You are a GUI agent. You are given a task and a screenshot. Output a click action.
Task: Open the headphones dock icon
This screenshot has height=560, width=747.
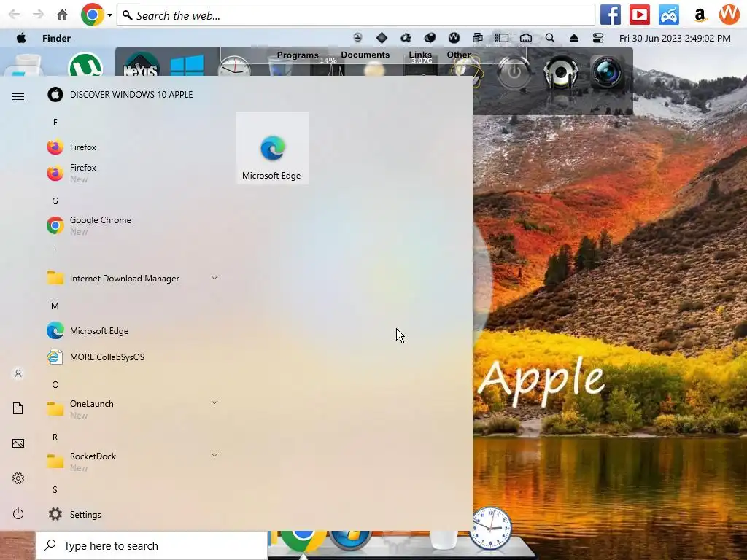click(561, 72)
